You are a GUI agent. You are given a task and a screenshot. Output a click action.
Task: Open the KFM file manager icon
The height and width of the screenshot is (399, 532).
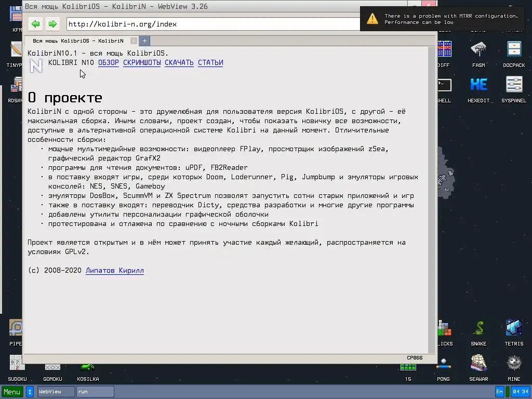(x=16, y=19)
